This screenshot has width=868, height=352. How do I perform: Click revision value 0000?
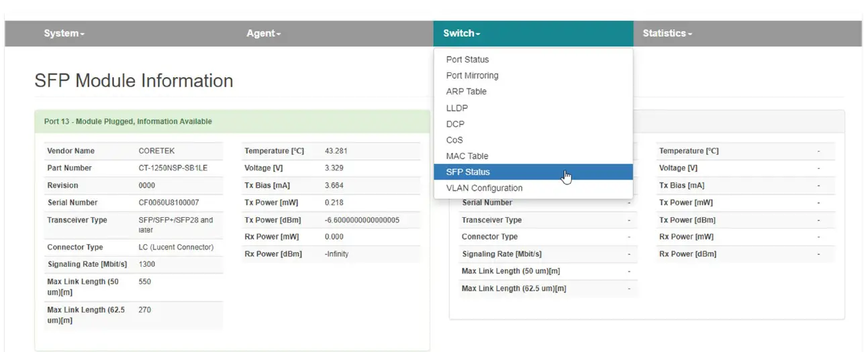pos(146,186)
